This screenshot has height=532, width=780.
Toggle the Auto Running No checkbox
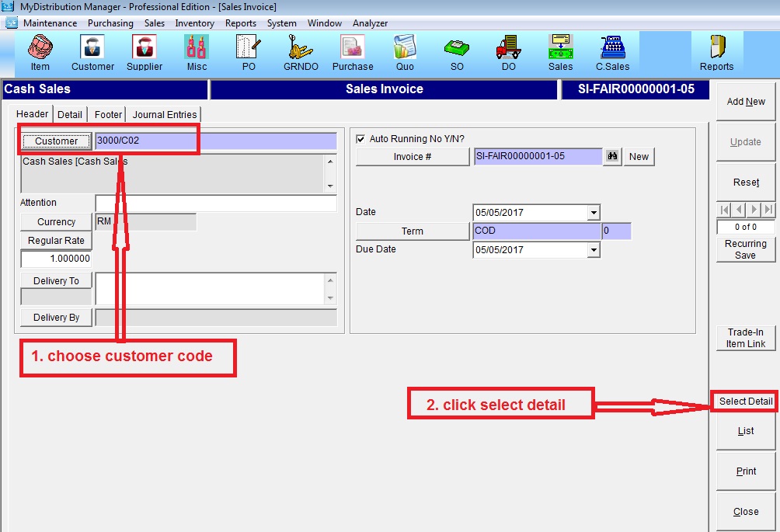tap(360, 139)
